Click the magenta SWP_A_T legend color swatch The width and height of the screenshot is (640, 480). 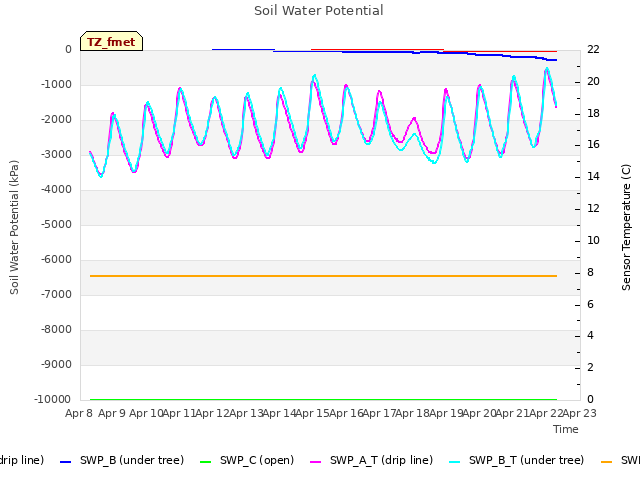pyautogui.click(x=316, y=462)
